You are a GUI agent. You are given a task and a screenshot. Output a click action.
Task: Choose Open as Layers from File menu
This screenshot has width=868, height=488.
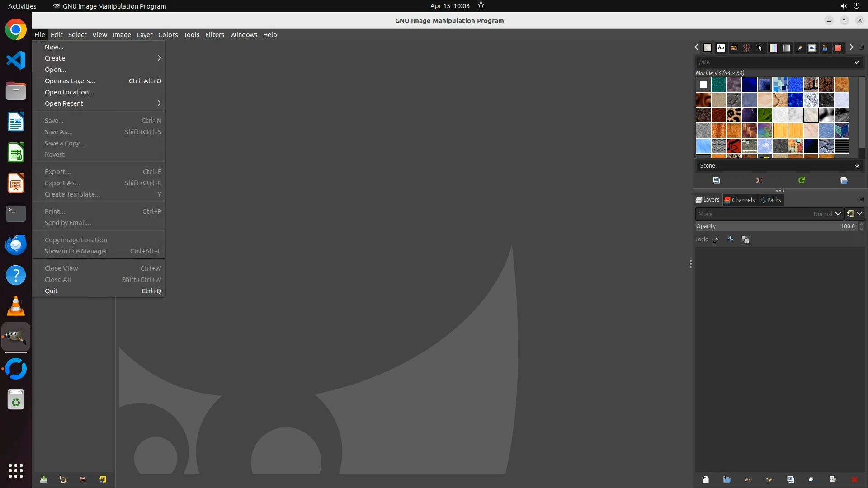point(70,81)
